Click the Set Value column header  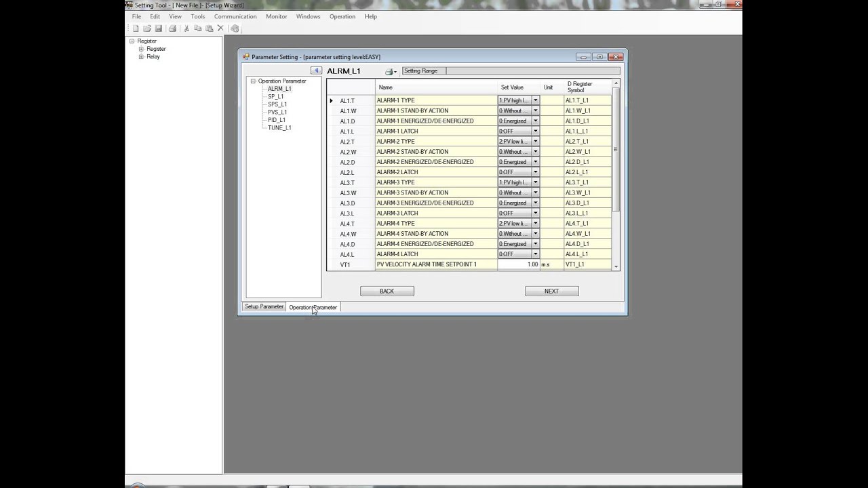[x=518, y=87]
